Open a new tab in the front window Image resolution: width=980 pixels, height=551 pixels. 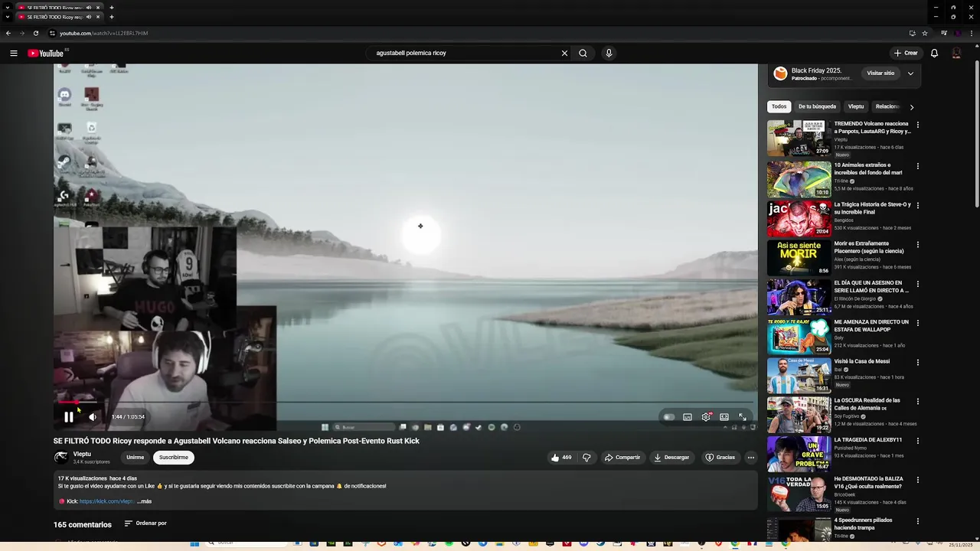pyautogui.click(x=111, y=17)
